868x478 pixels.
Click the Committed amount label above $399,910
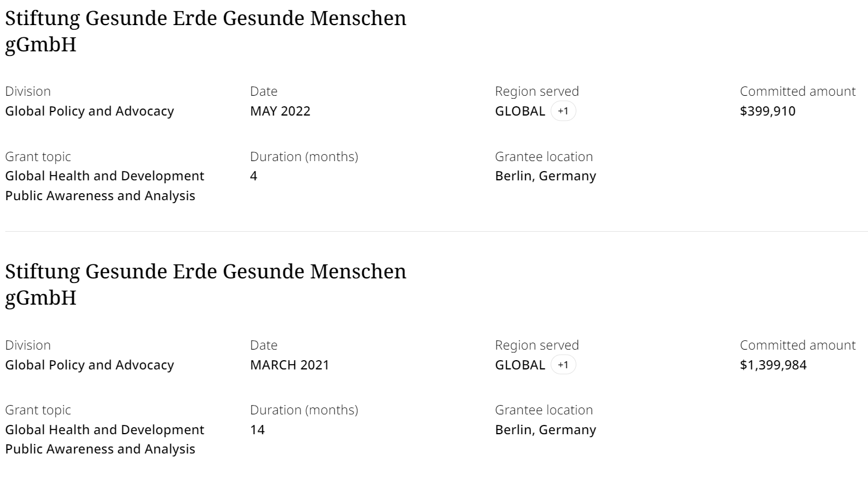click(797, 91)
